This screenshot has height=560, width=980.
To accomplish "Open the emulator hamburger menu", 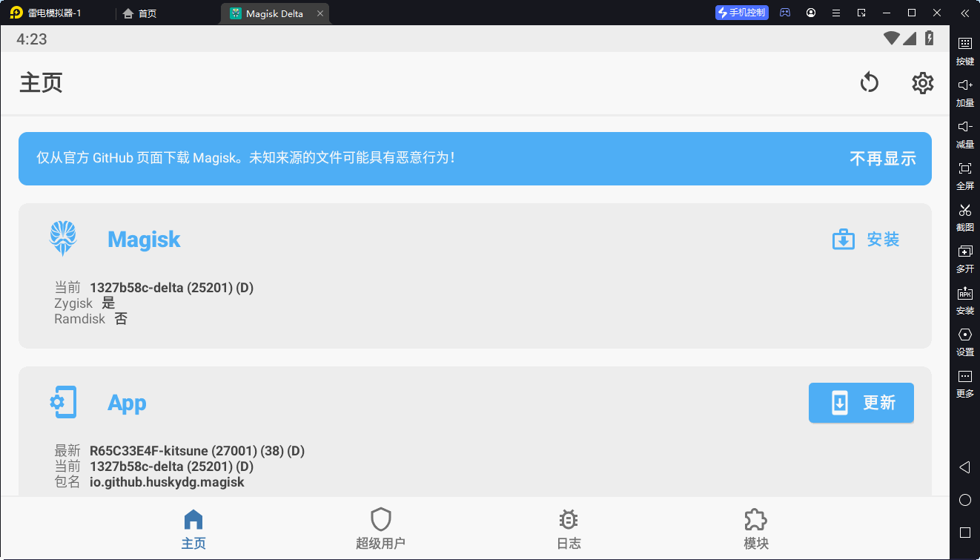I will 836,13.
